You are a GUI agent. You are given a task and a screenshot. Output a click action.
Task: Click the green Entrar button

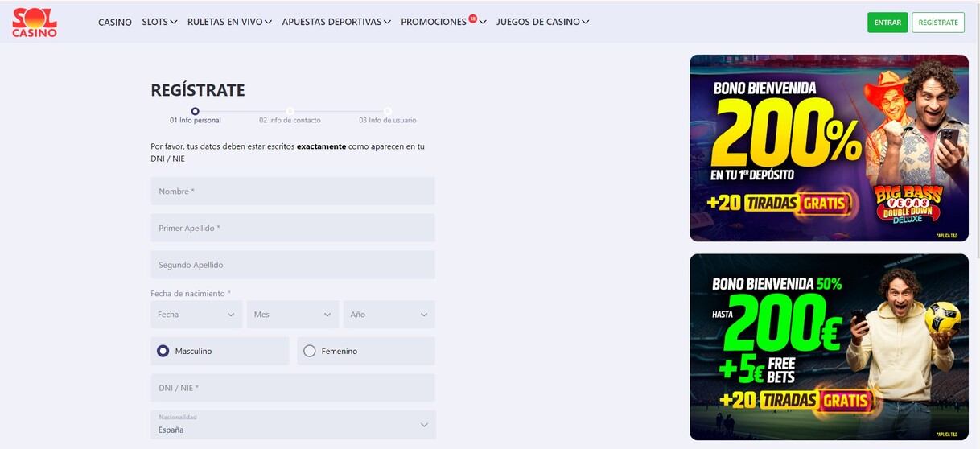887,23
